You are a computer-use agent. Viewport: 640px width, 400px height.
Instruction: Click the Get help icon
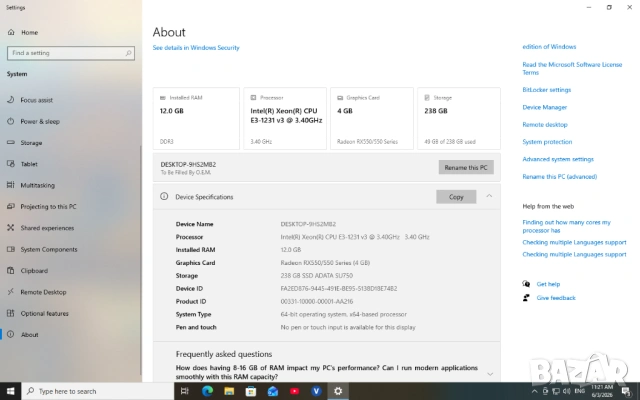tap(527, 284)
